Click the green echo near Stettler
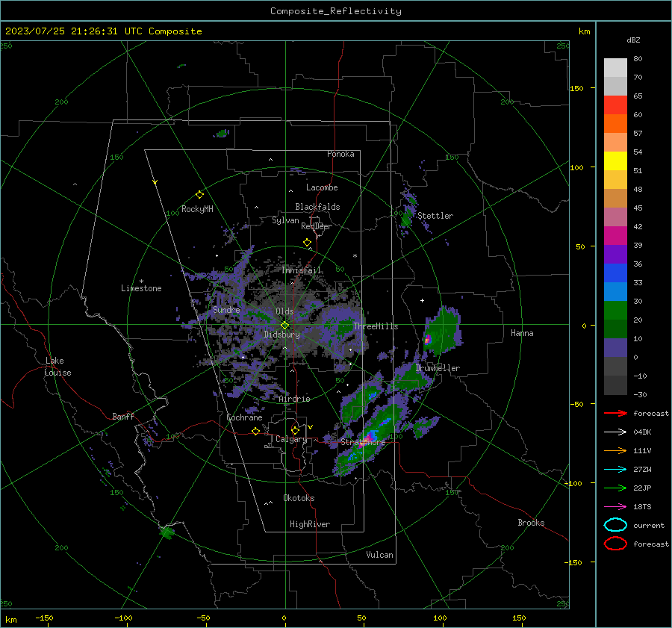 (406, 220)
